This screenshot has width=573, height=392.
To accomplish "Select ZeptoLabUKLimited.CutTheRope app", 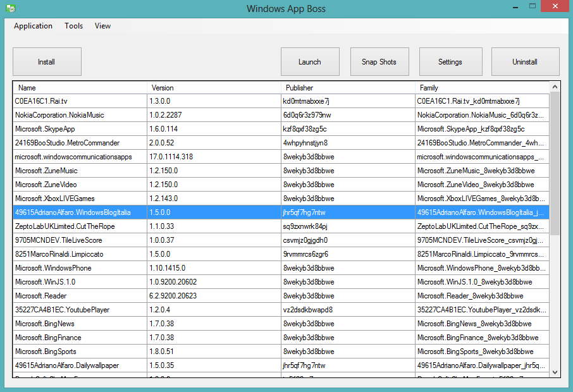I will tap(281, 226).
